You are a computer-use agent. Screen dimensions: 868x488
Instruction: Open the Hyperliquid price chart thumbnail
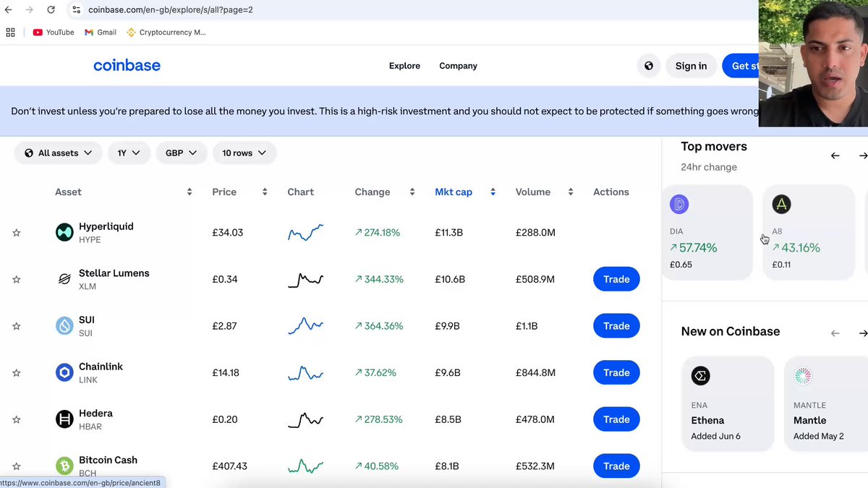click(306, 233)
